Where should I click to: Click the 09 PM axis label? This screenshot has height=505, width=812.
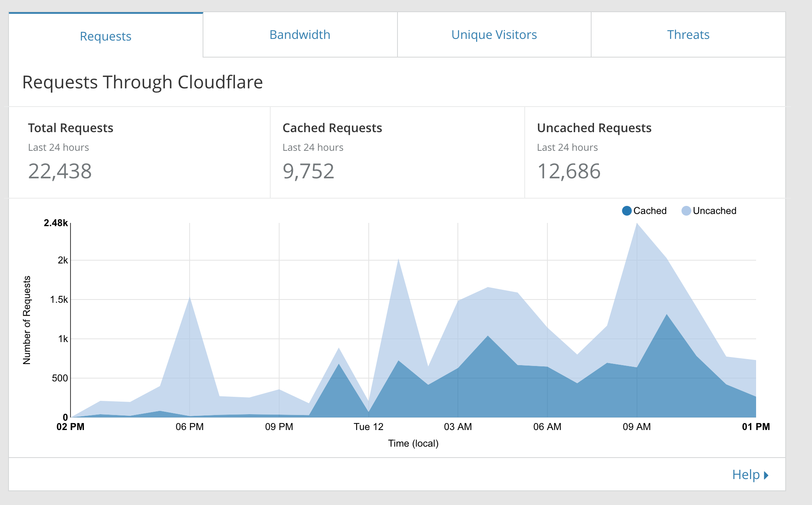[x=279, y=427]
